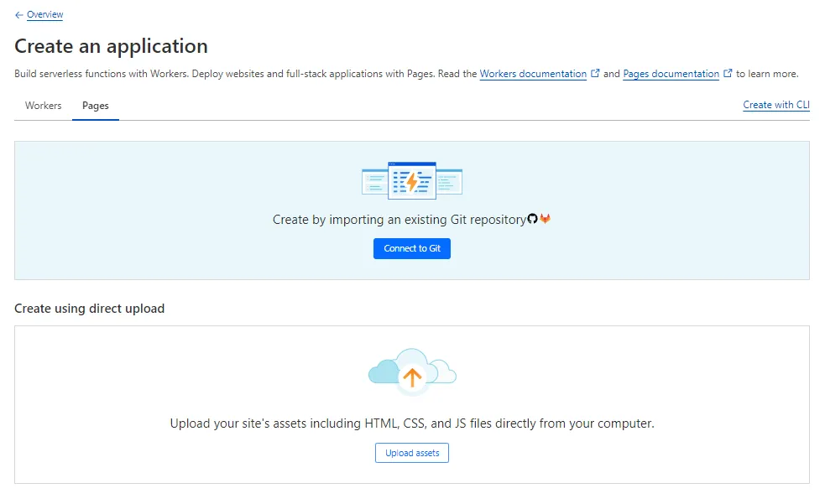The image size is (825, 504).
Task: Click 'Create by importing an existing Git repository' text
Action: 399,220
